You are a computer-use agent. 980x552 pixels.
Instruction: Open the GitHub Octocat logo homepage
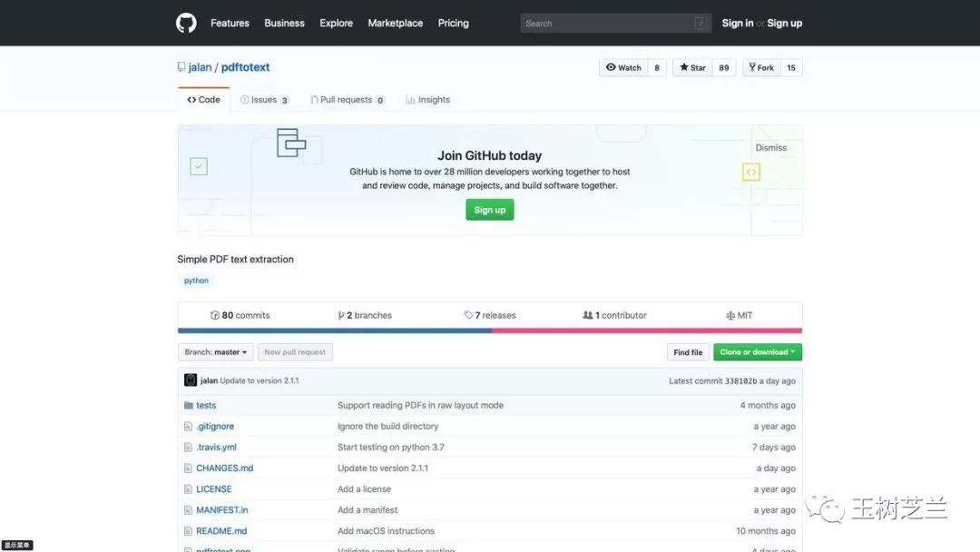click(x=186, y=23)
